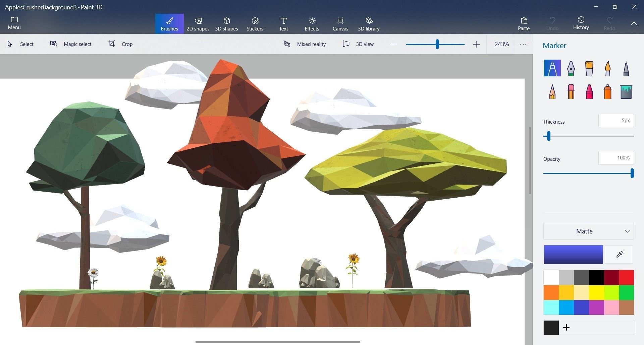Viewport: 644px width, 345px height.
Task: Activate the eyedropper color picker
Action: [x=620, y=255]
